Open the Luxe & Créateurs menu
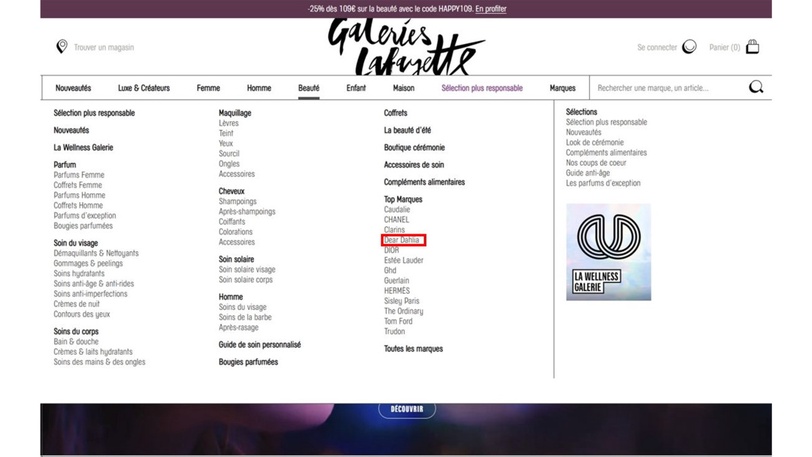812x457 pixels. pyautogui.click(x=143, y=88)
